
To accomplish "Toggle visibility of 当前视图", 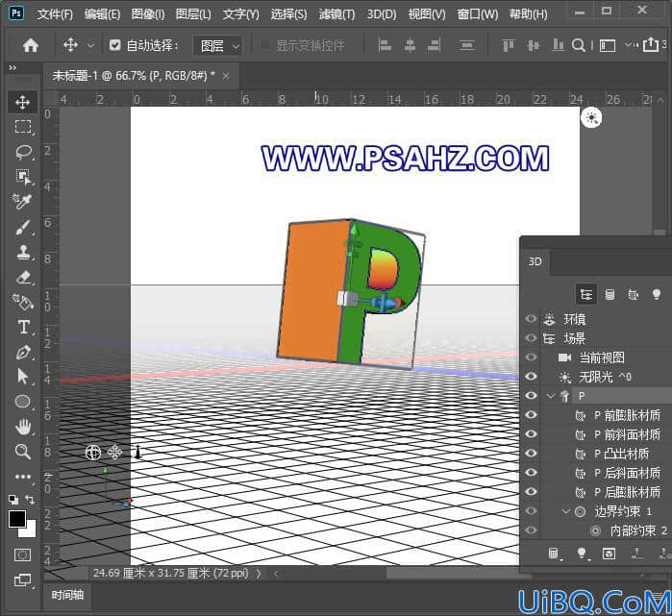I will [x=531, y=357].
